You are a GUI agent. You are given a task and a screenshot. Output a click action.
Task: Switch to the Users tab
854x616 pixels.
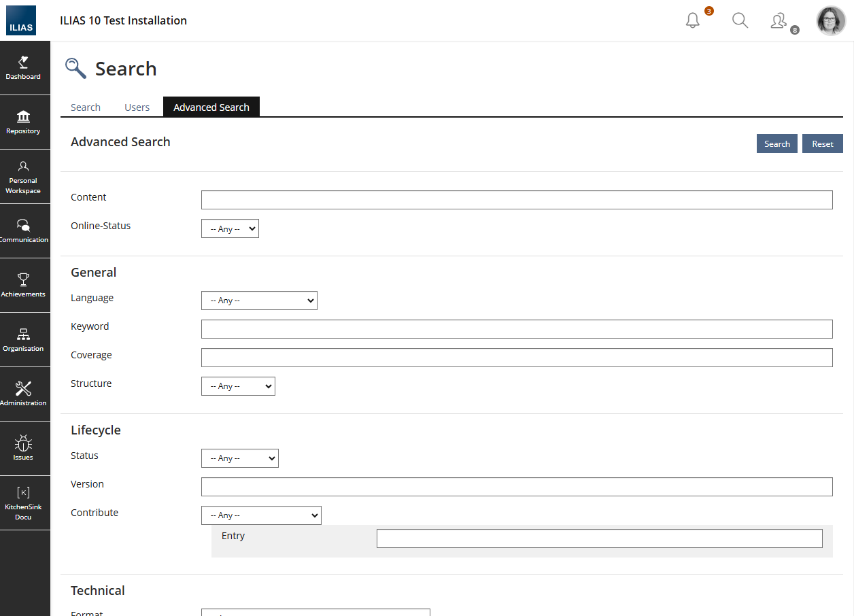point(137,107)
